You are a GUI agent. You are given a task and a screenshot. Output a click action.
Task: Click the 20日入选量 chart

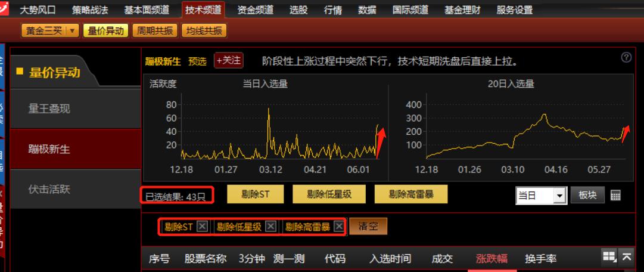click(511, 128)
